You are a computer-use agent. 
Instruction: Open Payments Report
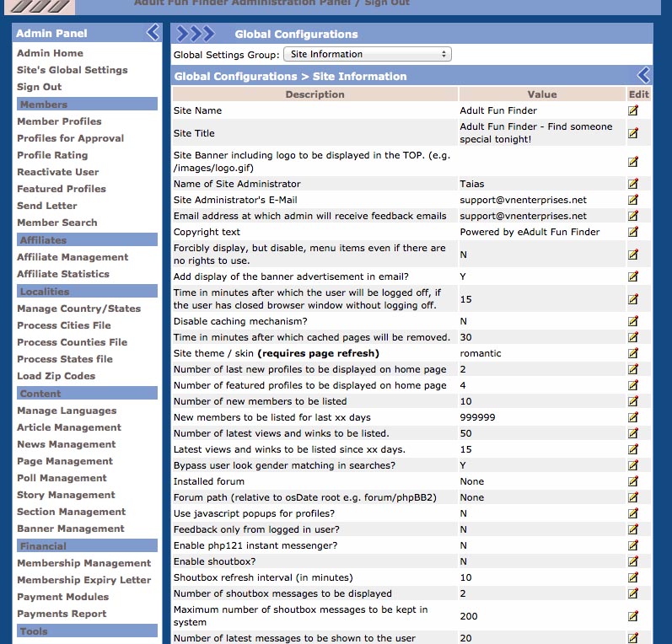62,614
